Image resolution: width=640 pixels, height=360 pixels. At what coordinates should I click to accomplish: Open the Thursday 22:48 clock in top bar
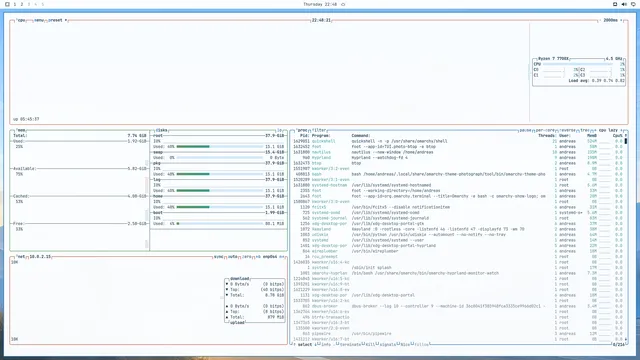[x=320, y=4]
